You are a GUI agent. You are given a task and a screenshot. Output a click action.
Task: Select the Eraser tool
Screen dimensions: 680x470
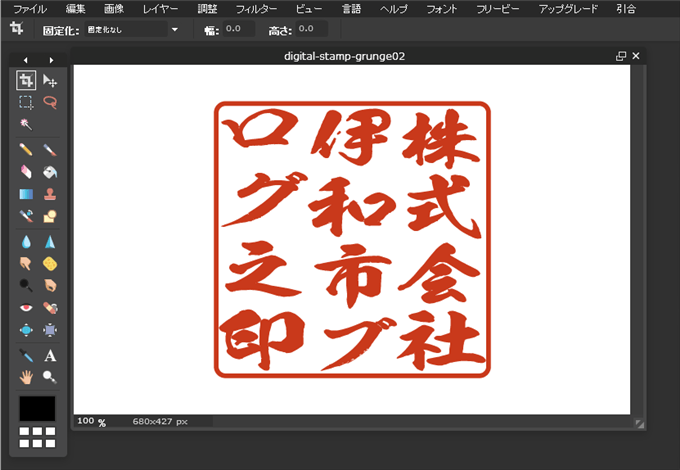point(26,172)
